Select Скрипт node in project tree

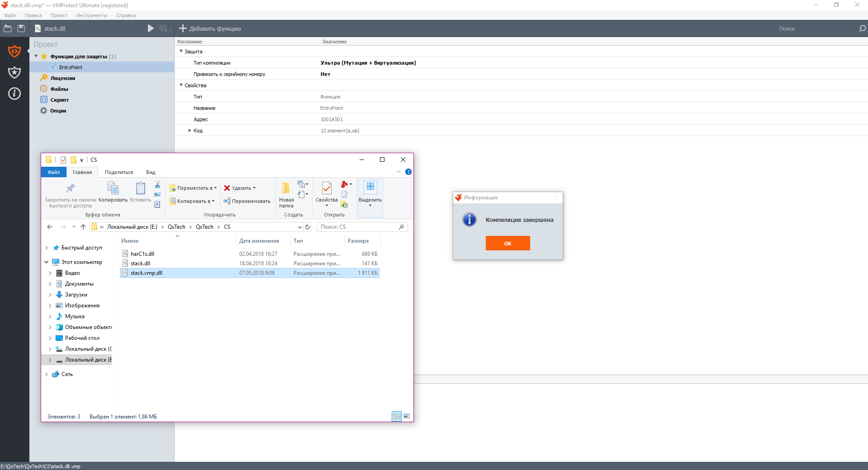click(59, 100)
